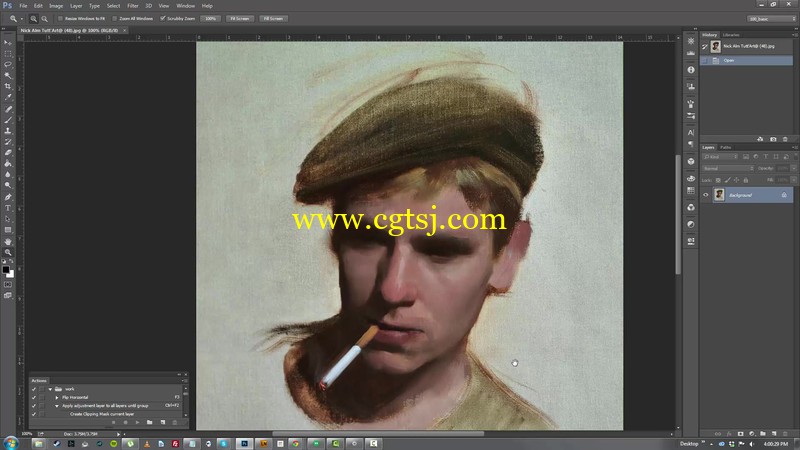Click the Fill Screen button
The height and width of the screenshot is (450, 800).
(273, 19)
